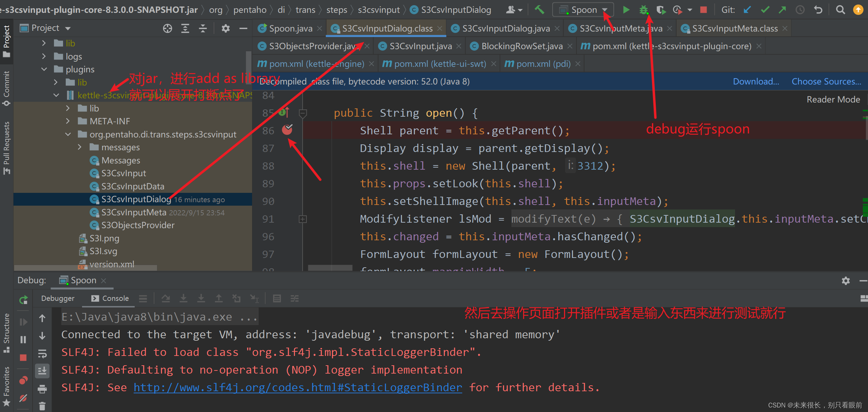Switch to the Console tab in Debug panel

point(113,298)
